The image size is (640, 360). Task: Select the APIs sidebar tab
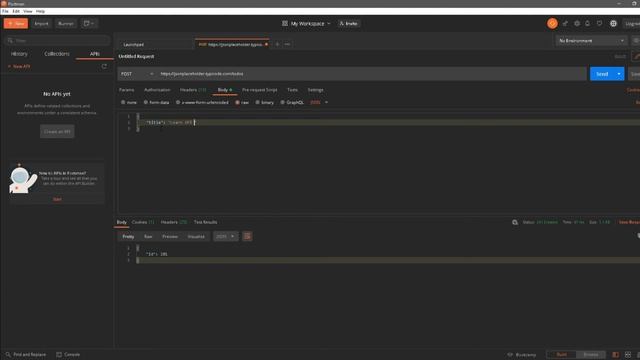(x=95, y=54)
